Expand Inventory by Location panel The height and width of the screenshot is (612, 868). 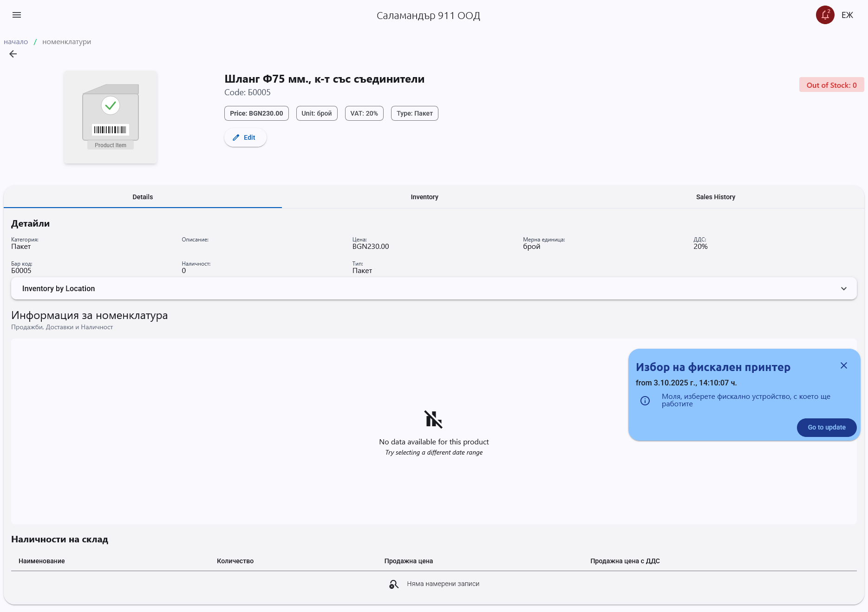pos(59,288)
